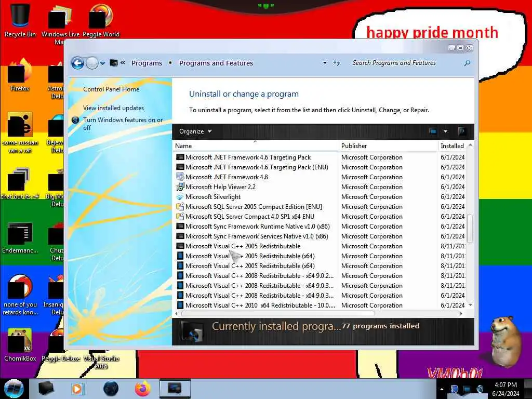The width and height of the screenshot is (532, 399).
Task: Switch to the Control Panel taskbar button
Action: coord(175,389)
